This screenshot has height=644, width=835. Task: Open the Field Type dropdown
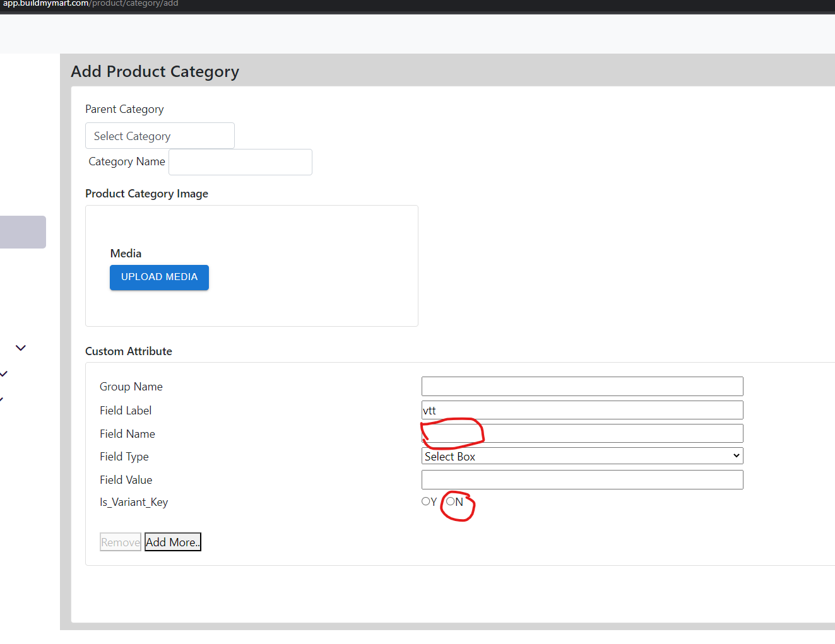coord(582,456)
